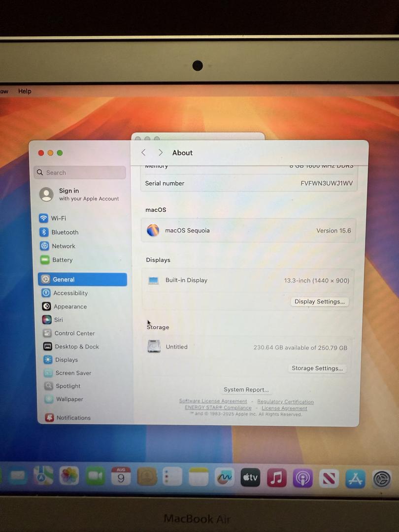Open the Calendar app in the Dock
399x532 pixels.
coord(121,476)
